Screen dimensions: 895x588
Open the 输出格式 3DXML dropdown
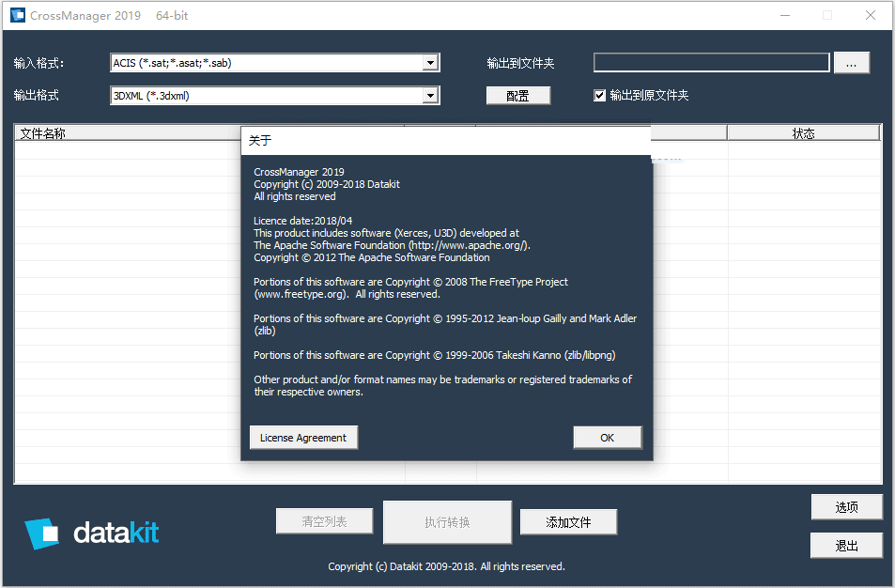click(430, 95)
